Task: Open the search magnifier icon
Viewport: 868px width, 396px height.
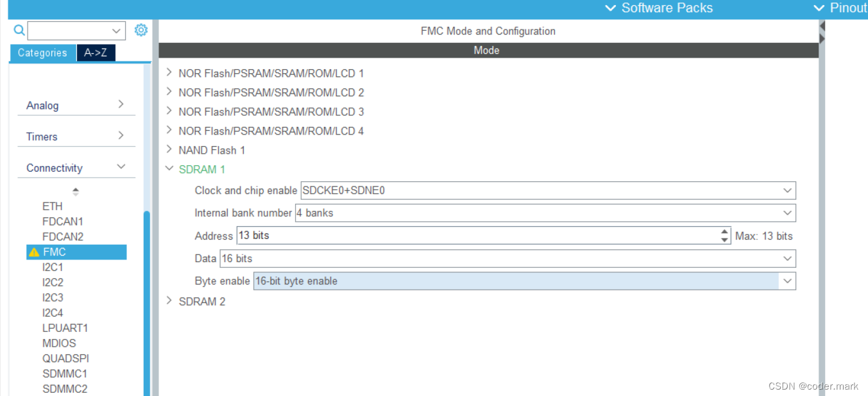Action: coord(19,30)
